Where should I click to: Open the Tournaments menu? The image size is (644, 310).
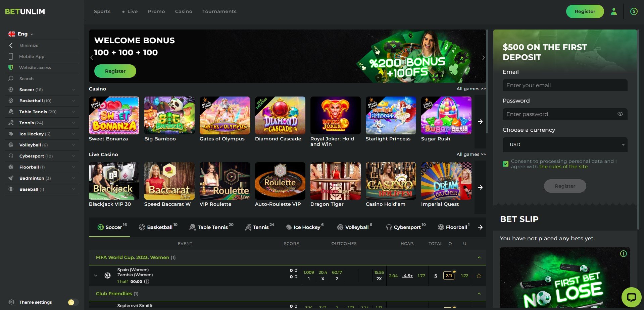[219, 11]
